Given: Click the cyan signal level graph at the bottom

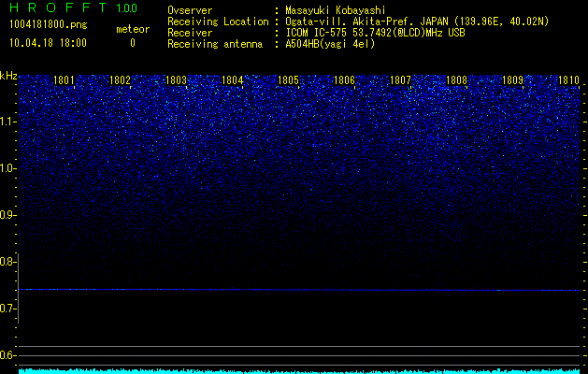Looking at the screenshot, I should 299,371.
